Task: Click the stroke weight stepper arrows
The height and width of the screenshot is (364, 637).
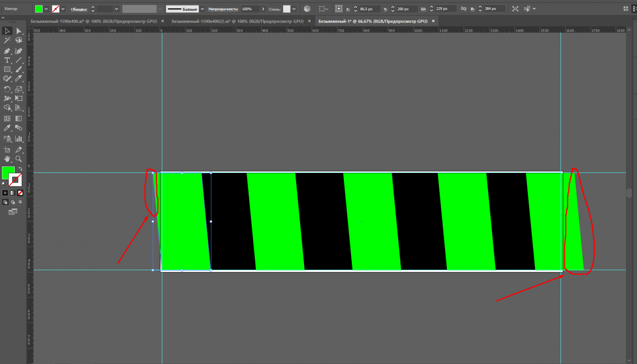Action: [93, 9]
